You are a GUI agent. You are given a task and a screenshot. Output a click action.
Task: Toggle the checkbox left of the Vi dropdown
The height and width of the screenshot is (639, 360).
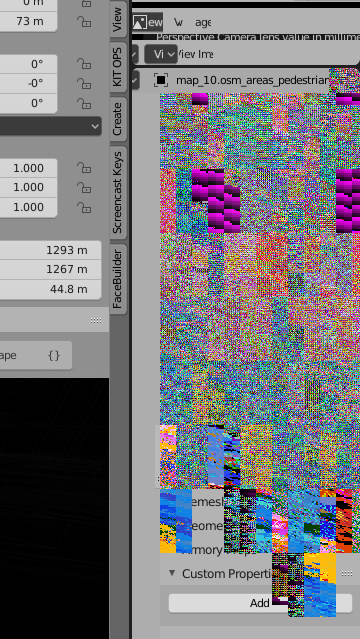coord(135,54)
